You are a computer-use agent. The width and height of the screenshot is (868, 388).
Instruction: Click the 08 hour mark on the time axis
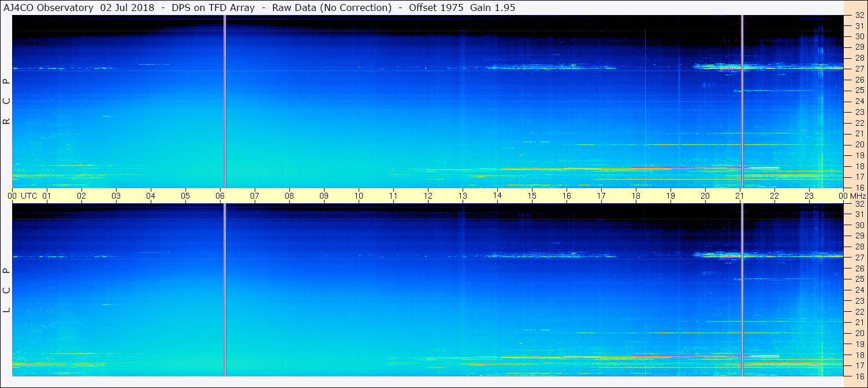click(x=289, y=196)
